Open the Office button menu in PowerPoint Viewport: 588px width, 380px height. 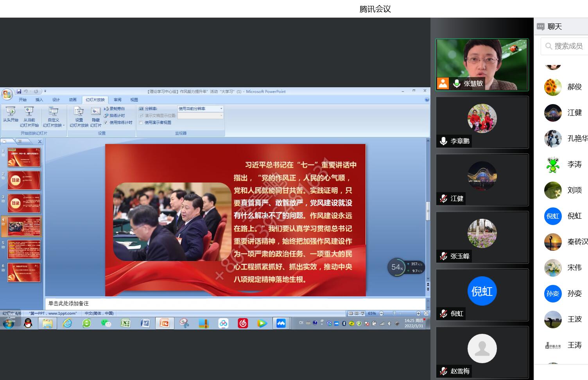pyautogui.click(x=7, y=94)
